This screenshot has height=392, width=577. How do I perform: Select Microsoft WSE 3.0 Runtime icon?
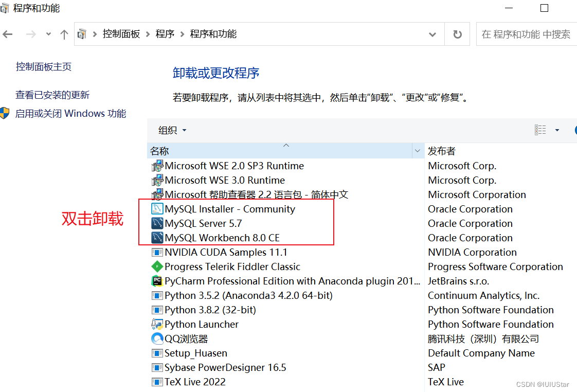157,181
